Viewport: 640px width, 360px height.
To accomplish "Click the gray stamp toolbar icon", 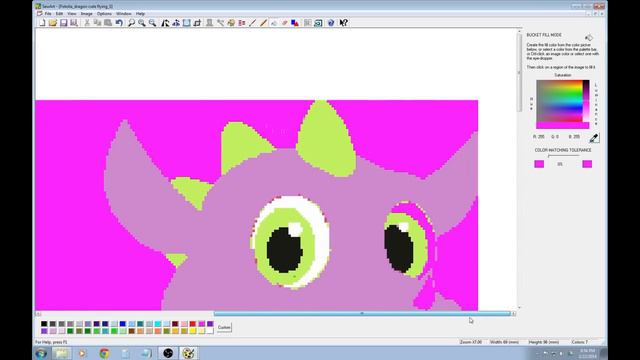I will click(x=209, y=23).
